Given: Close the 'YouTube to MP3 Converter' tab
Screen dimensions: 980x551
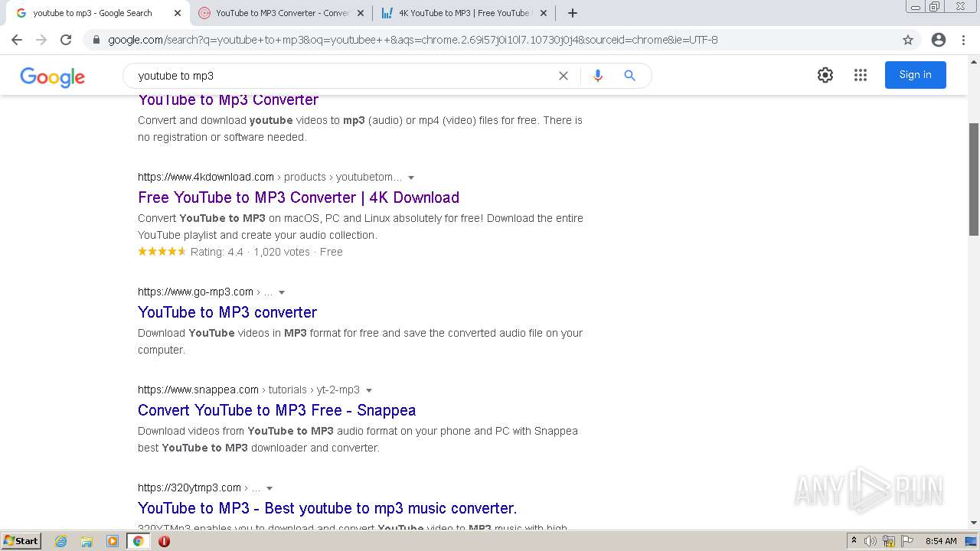Looking at the screenshot, I should coord(360,13).
